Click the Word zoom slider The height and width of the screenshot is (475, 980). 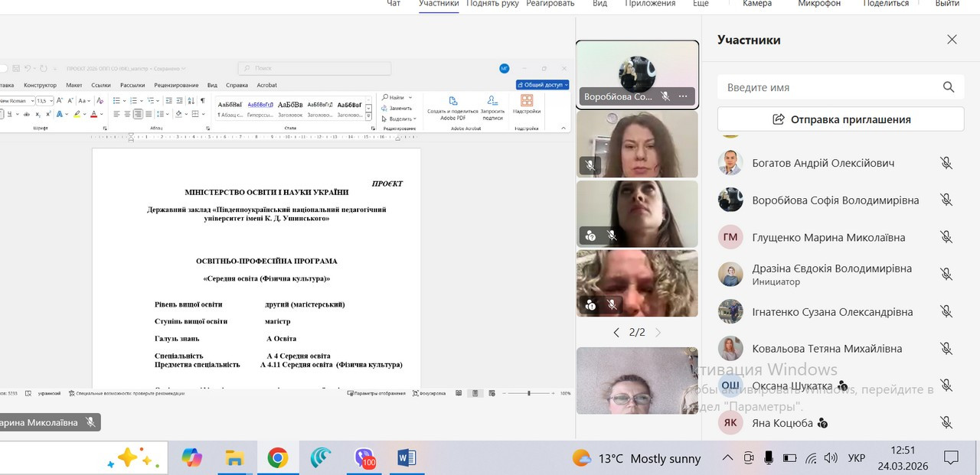[x=529, y=393]
